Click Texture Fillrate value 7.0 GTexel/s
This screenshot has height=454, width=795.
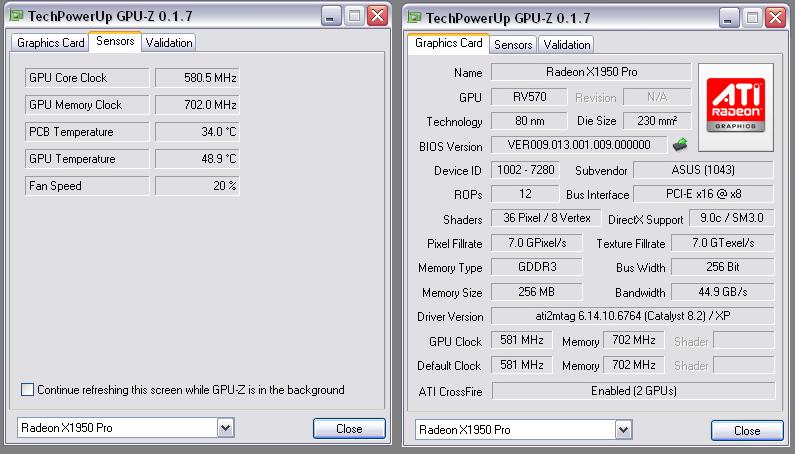[723, 243]
